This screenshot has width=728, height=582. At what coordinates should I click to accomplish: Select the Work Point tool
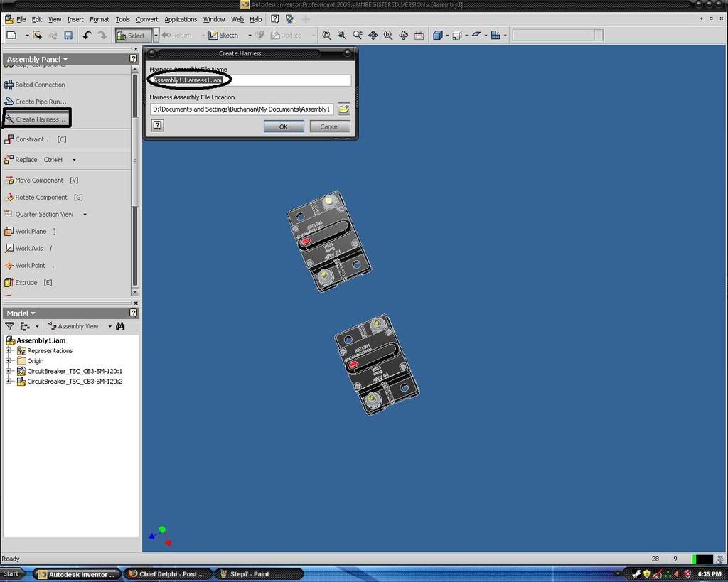(28, 266)
